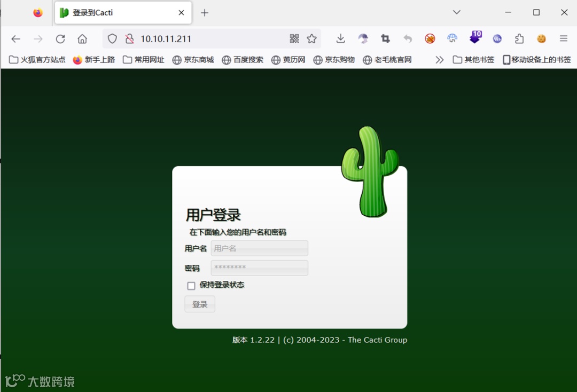
Task: Open the 京东商城 bookmark
Action: [193, 60]
